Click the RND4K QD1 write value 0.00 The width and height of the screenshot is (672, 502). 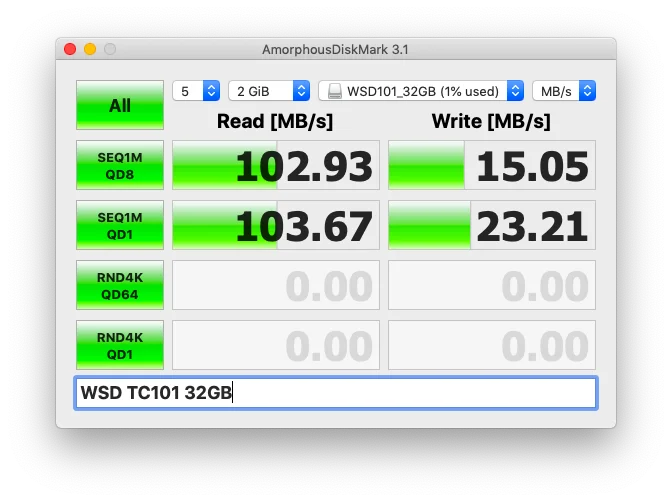(x=492, y=345)
